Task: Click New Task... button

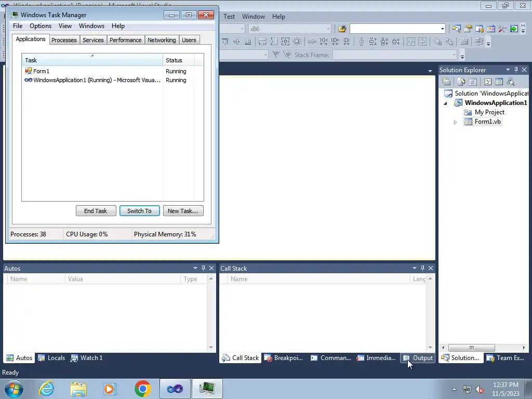Action: tap(183, 211)
